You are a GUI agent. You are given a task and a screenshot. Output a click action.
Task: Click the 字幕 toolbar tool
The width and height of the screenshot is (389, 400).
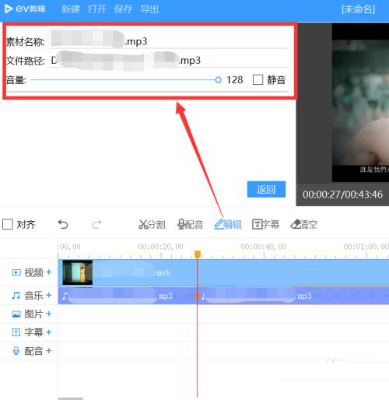pyautogui.click(x=266, y=225)
